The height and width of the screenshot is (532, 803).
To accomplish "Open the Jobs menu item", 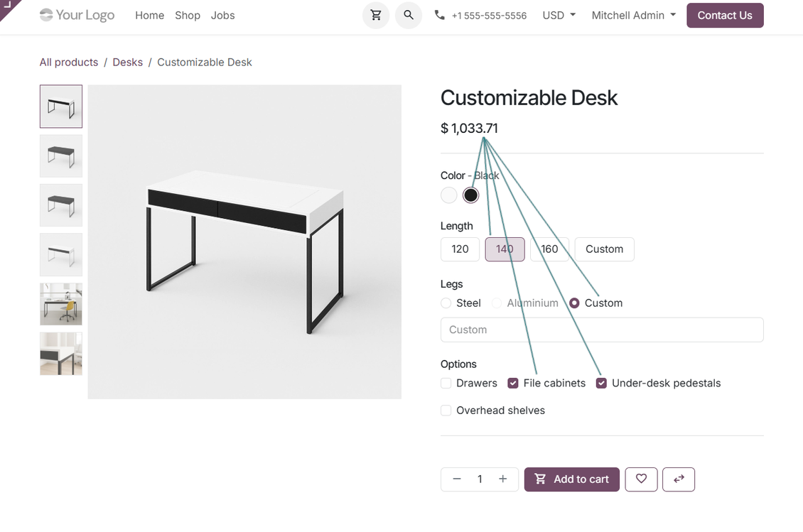I will [x=222, y=16].
